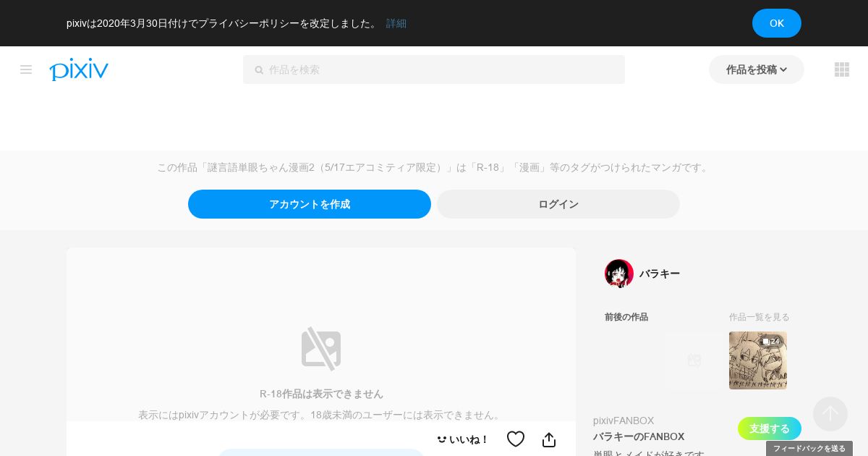Click the ログイン button
This screenshot has height=456, width=868.
558,204
